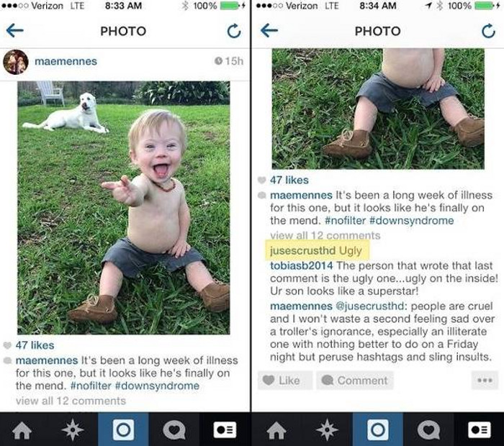The height and width of the screenshot is (446, 504).
Task: Tap the Comment button
Action: point(355,381)
